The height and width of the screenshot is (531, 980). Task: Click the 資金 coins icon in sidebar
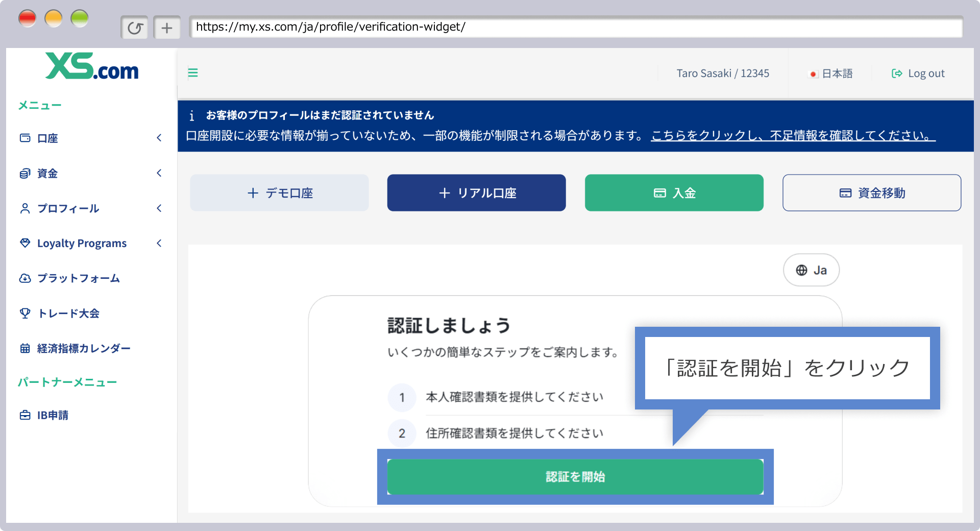(x=25, y=173)
